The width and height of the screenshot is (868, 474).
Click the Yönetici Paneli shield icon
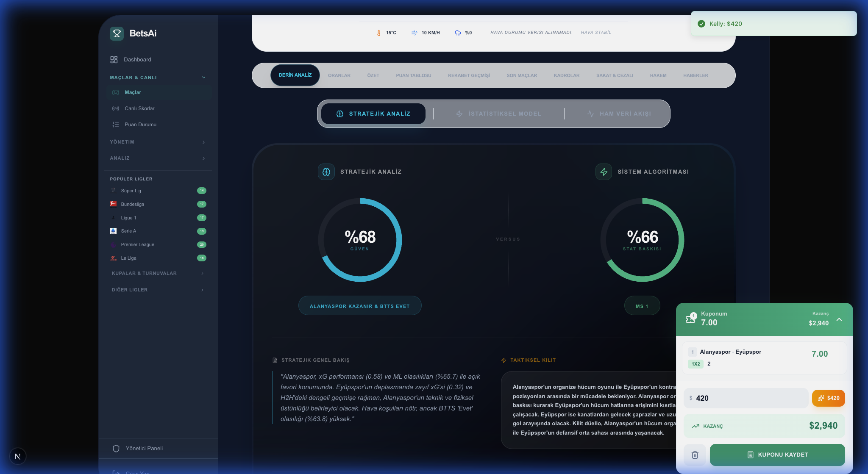click(116, 449)
